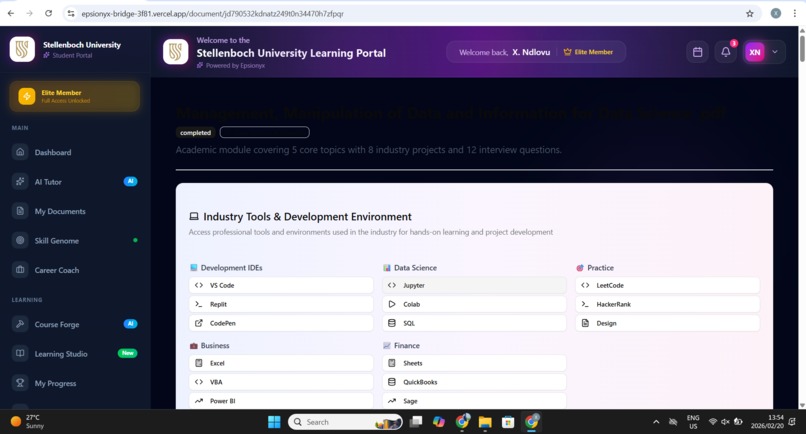The height and width of the screenshot is (434, 806).
Task: Click the Elite Member crown label in header
Action: [588, 52]
